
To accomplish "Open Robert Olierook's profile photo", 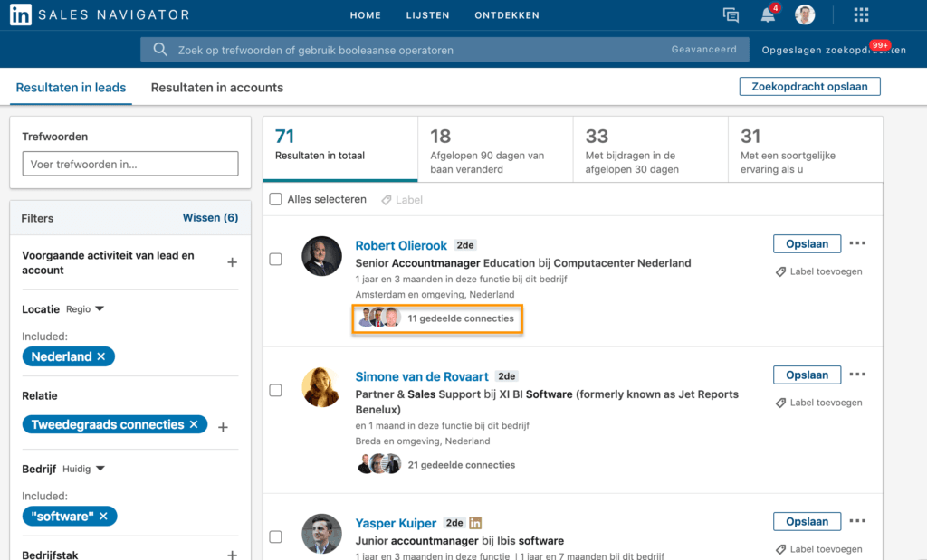I will click(321, 256).
